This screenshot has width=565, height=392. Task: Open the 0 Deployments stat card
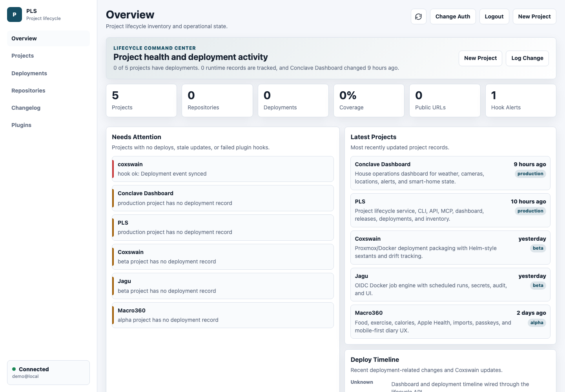click(x=293, y=100)
